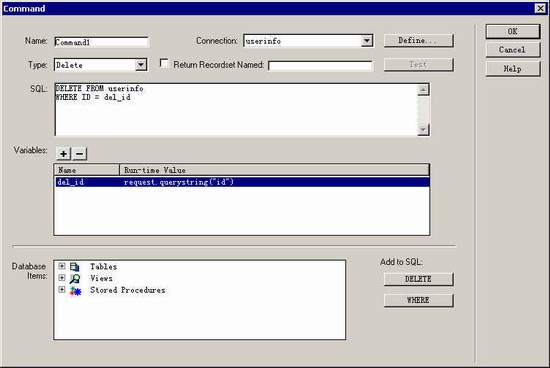Click the Delete type combo box
This screenshot has height=368, width=550.
pos(100,65)
